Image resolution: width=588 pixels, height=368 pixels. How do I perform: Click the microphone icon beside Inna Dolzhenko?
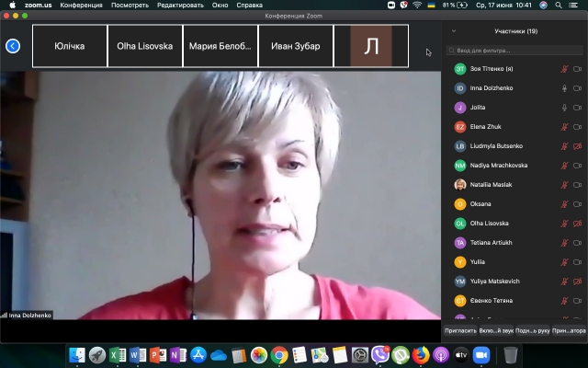point(564,88)
